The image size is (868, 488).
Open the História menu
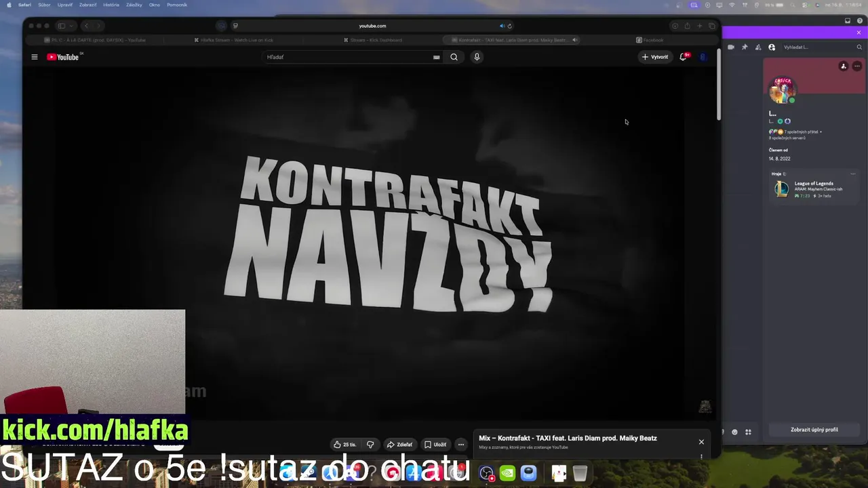tap(111, 5)
